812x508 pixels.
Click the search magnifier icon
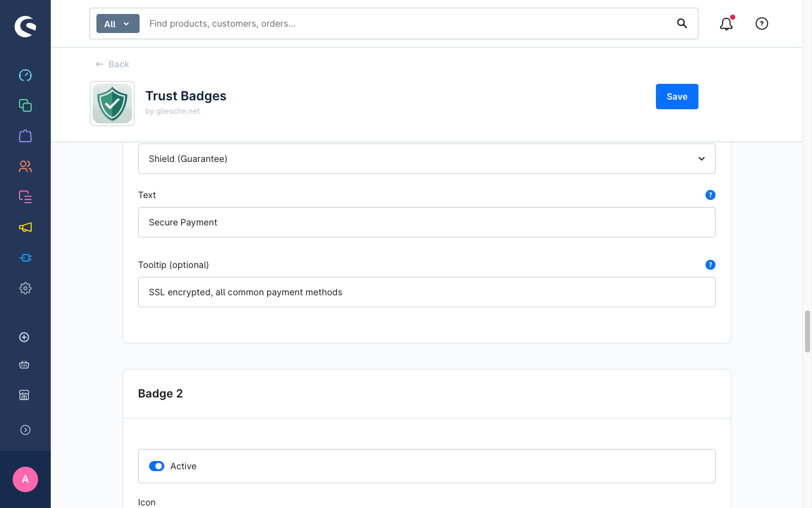click(682, 23)
